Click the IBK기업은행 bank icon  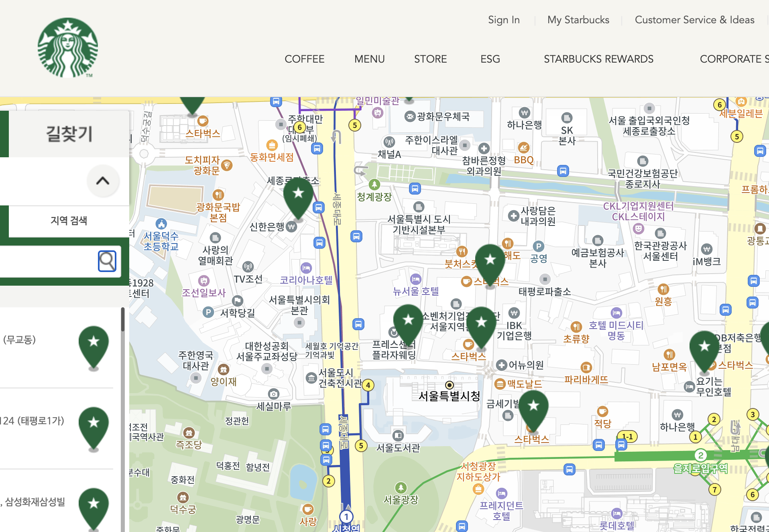pyautogui.click(x=514, y=313)
